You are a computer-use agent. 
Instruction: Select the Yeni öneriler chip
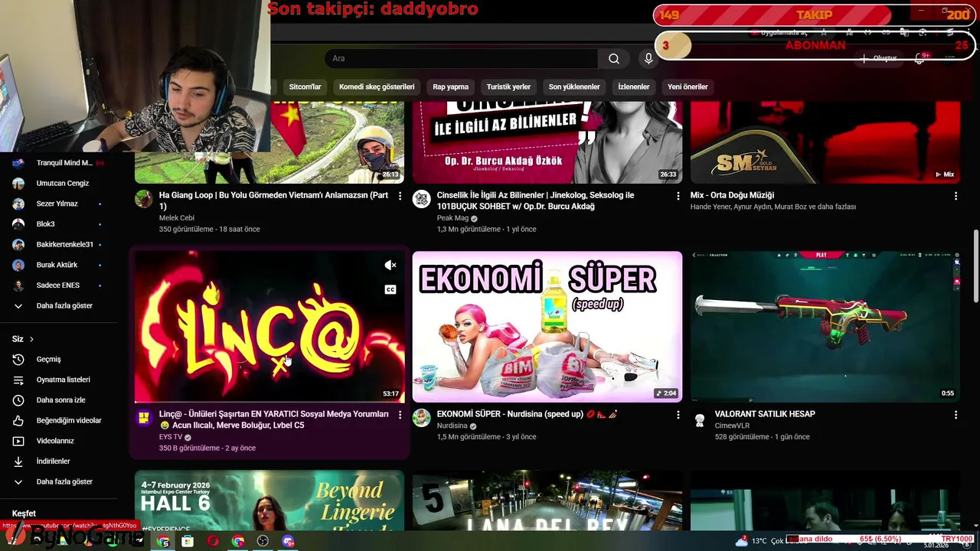pos(688,86)
